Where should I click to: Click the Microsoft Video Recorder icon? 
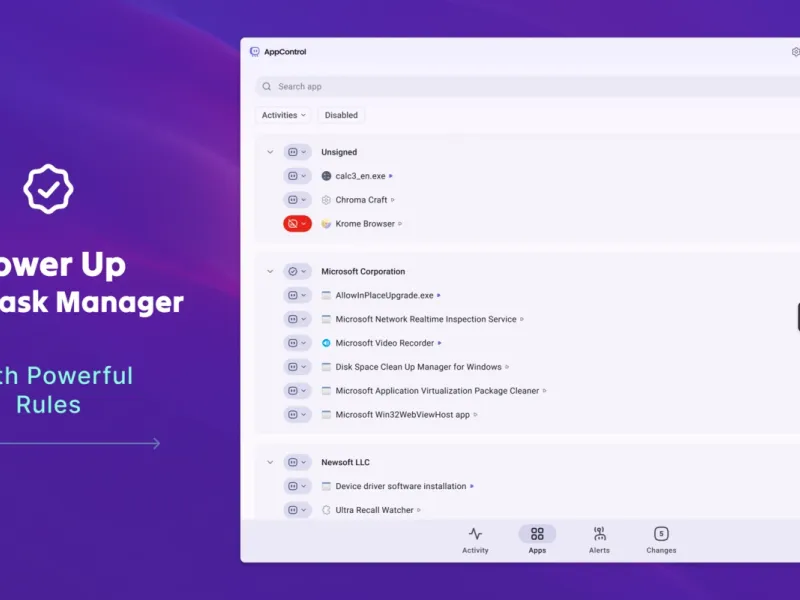coord(327,343)
